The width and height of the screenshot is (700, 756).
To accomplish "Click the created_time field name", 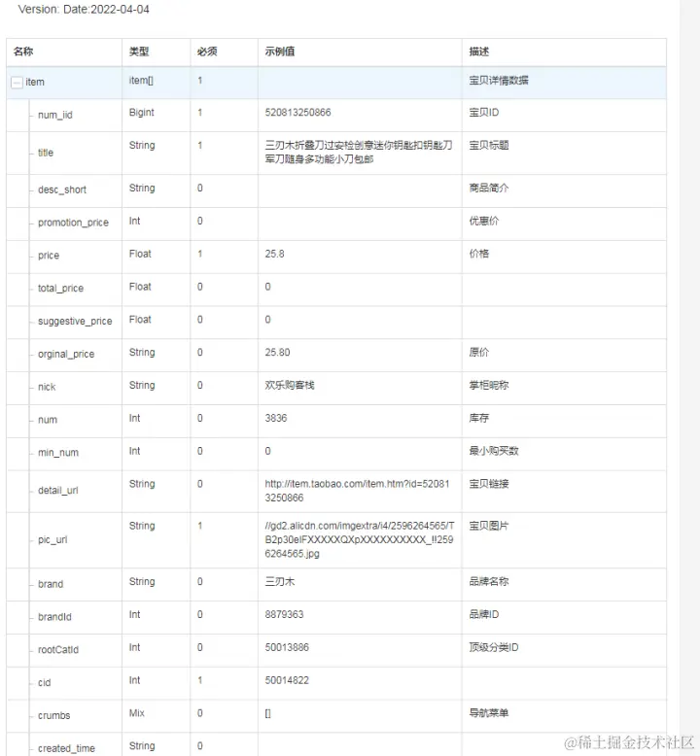I will pyautogui.click(x=66, y=748).
